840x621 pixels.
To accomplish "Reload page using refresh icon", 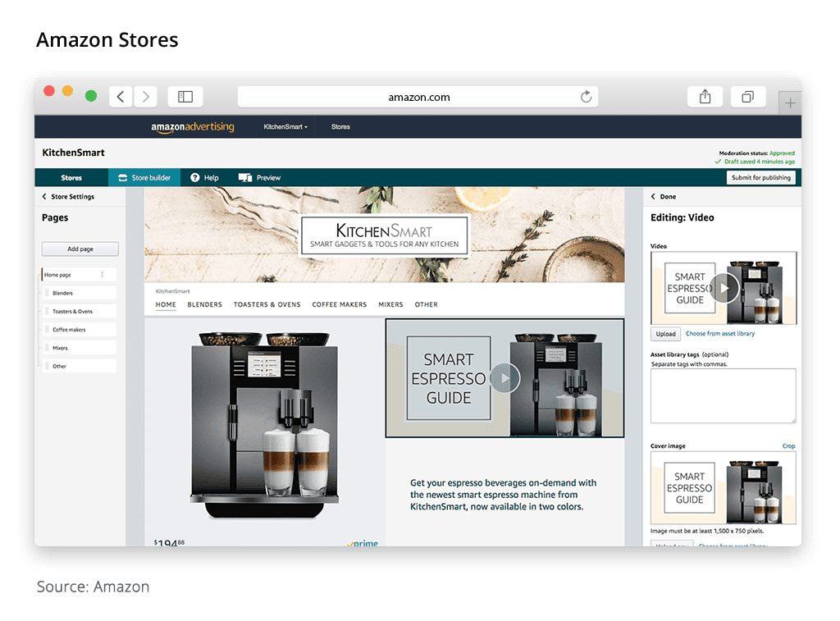I will pos(586,97).
